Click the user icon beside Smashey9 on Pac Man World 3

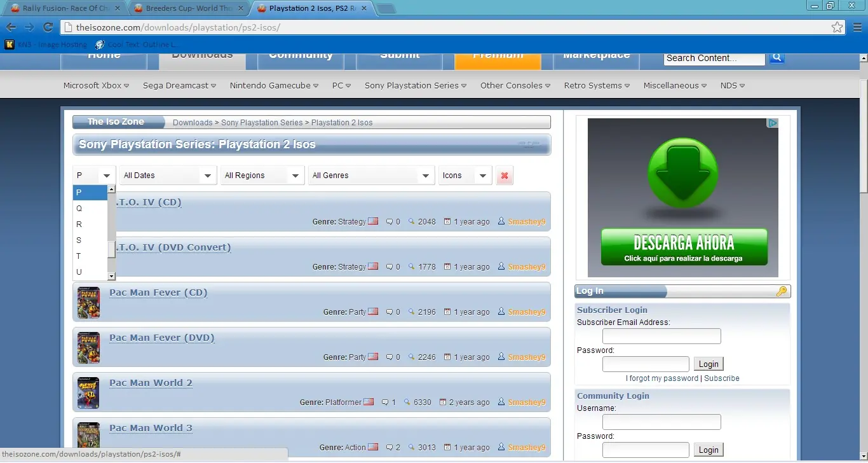pos(501,447)
